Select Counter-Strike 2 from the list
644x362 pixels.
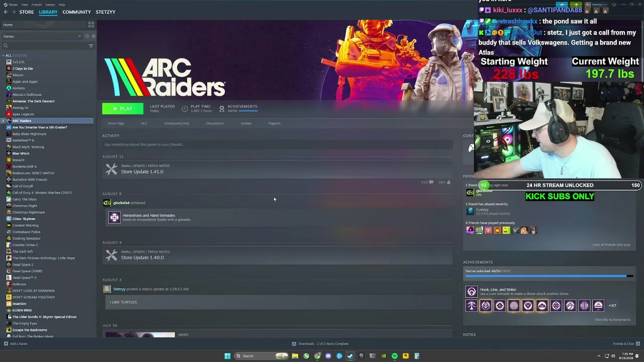[25, 245]
